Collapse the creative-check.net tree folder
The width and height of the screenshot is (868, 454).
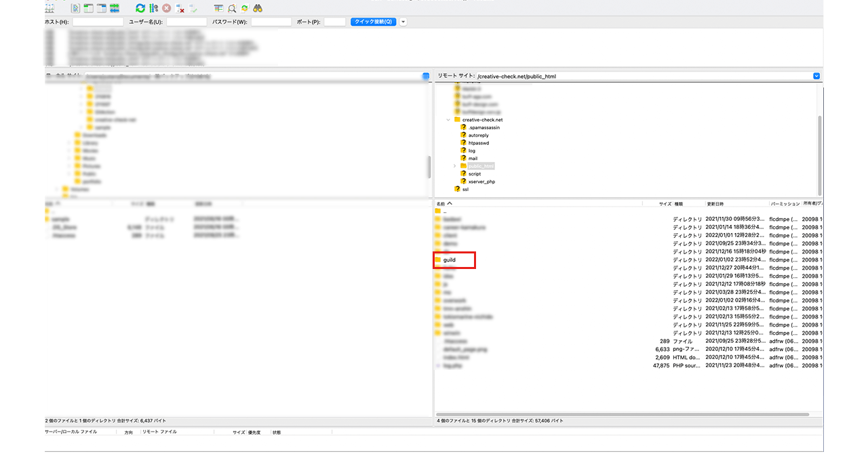click(448, 120)
